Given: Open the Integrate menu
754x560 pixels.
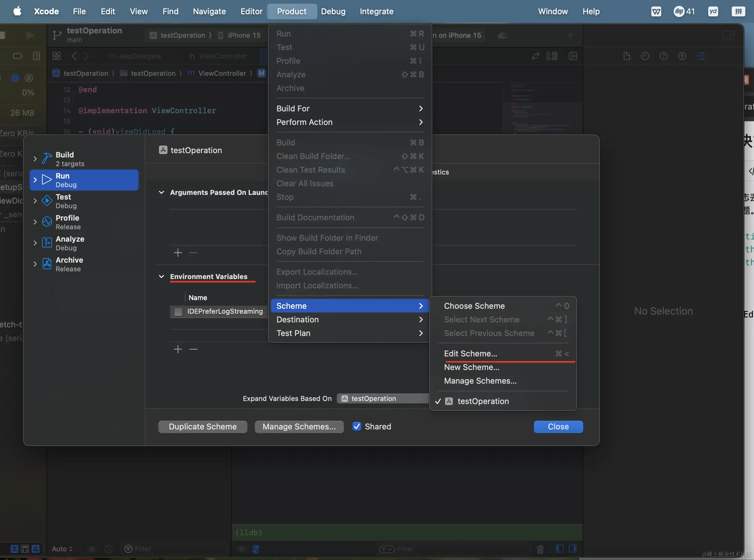Looking at the screenshot, I should (x=376, y=11).
